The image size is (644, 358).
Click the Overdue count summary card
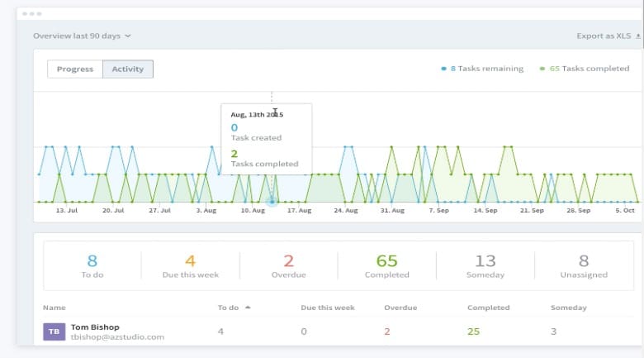coord(288,266)
